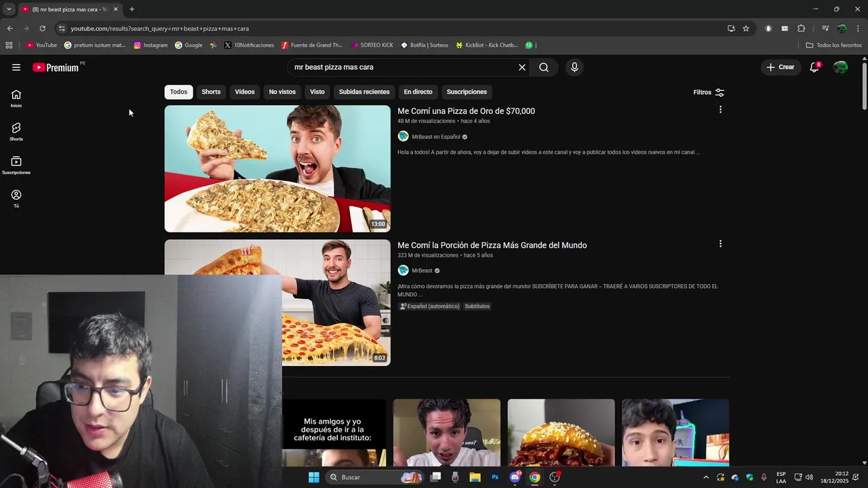Viewport: 868px width, 488px height.
Task: Open the Windows Start menu
Action: (314, 477)
